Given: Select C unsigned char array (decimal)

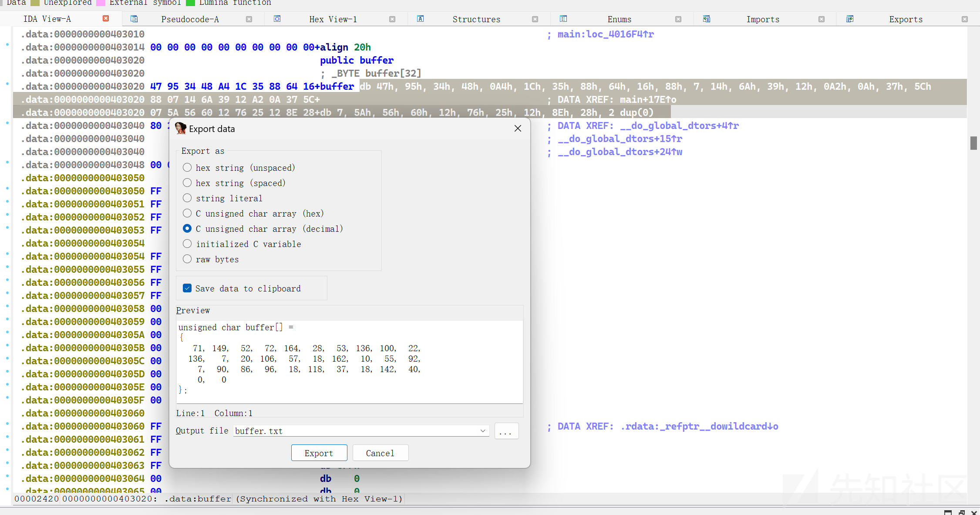Looking at the screenshot, I should [263, 229].
